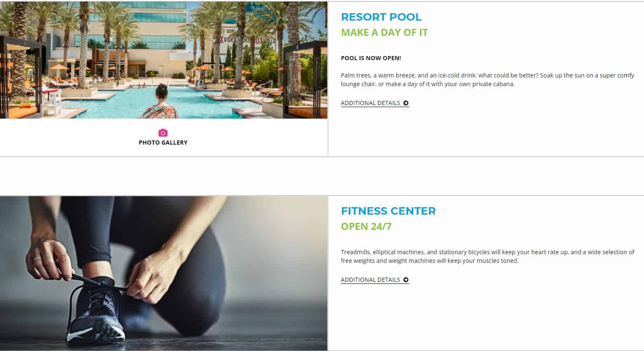Click the palm trees description paragraph
Screen dimensions: 644x351
coord(487,80)
